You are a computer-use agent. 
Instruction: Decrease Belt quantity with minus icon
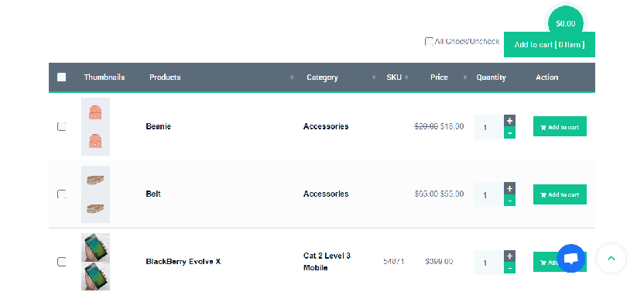509,201
